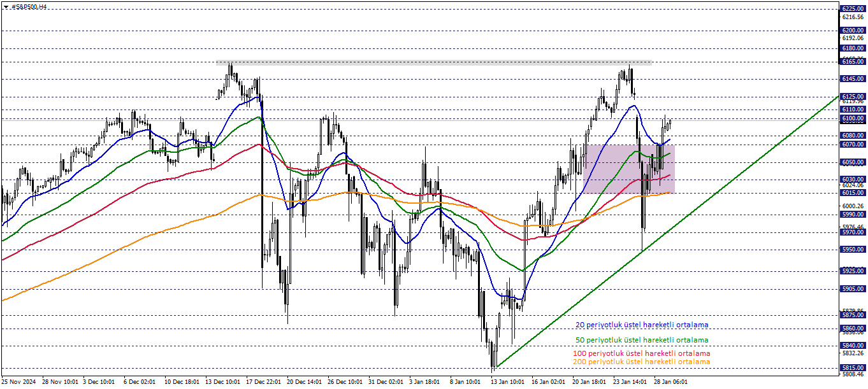868x389 pixels.
Task: Click the '8 Jan 10:01' time axis label
Action: 466,382
